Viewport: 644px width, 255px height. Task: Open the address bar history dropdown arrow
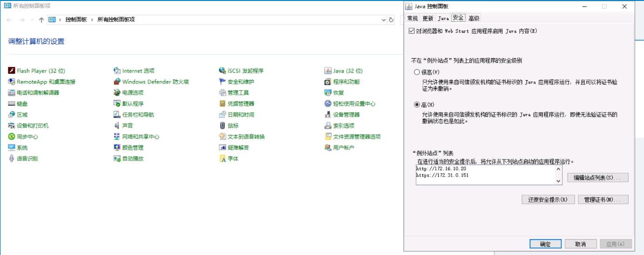(x=384, y=20)
